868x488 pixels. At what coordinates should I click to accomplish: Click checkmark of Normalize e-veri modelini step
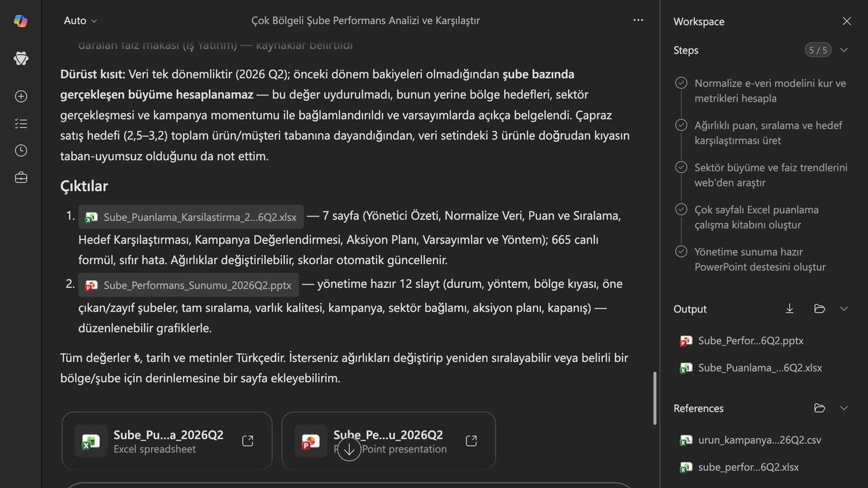(681, 83)
